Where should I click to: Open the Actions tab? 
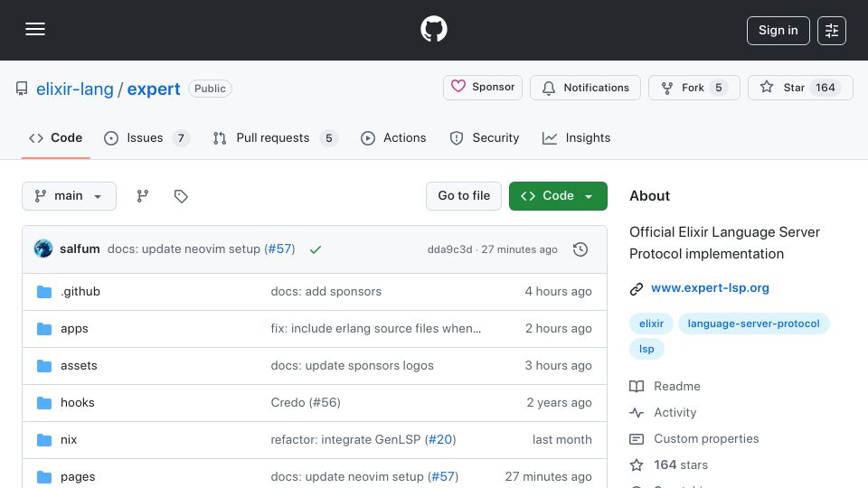tap(393, 137)
